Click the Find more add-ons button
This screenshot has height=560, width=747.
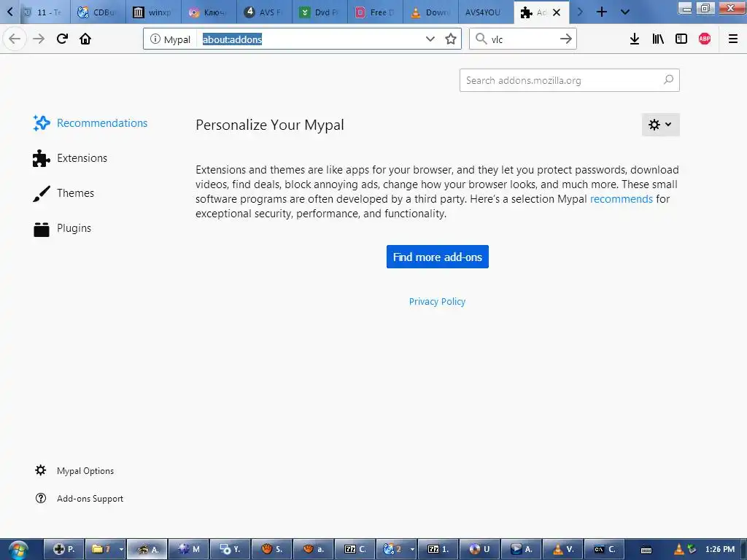click(x=438, y=257)
